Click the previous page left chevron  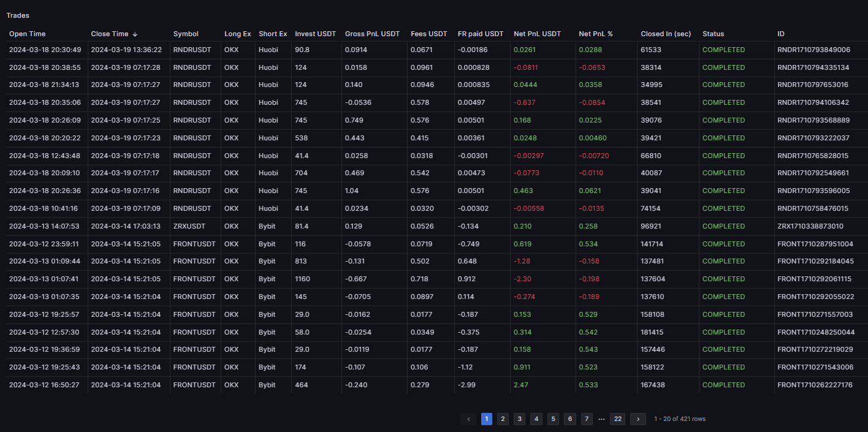(468, 419)
